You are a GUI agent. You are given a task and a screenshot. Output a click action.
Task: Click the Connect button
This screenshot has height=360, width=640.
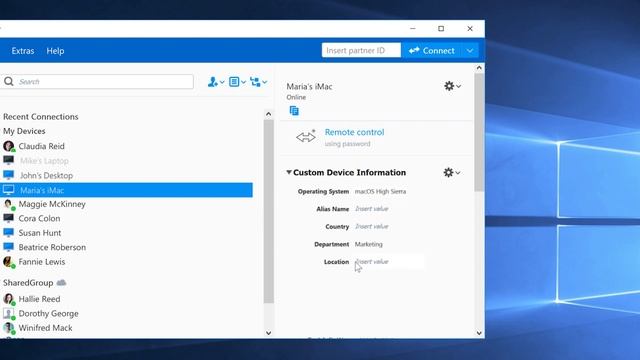432,51
